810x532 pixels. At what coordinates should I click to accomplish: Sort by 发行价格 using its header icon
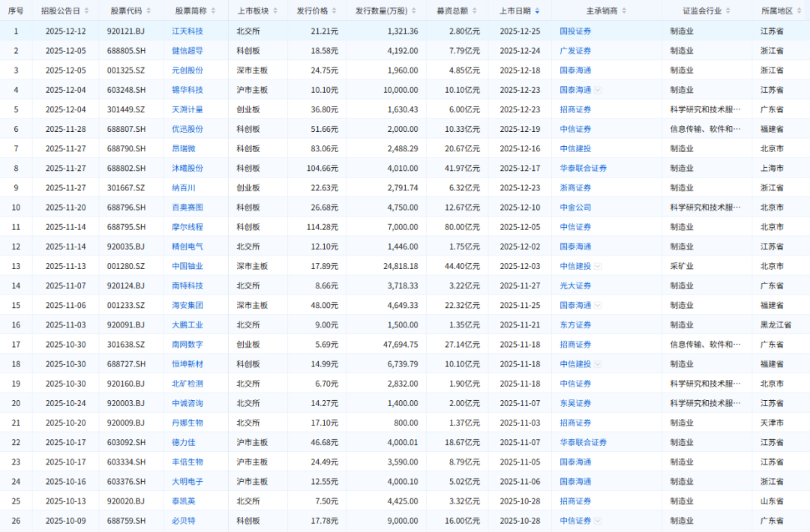[335, 11]
